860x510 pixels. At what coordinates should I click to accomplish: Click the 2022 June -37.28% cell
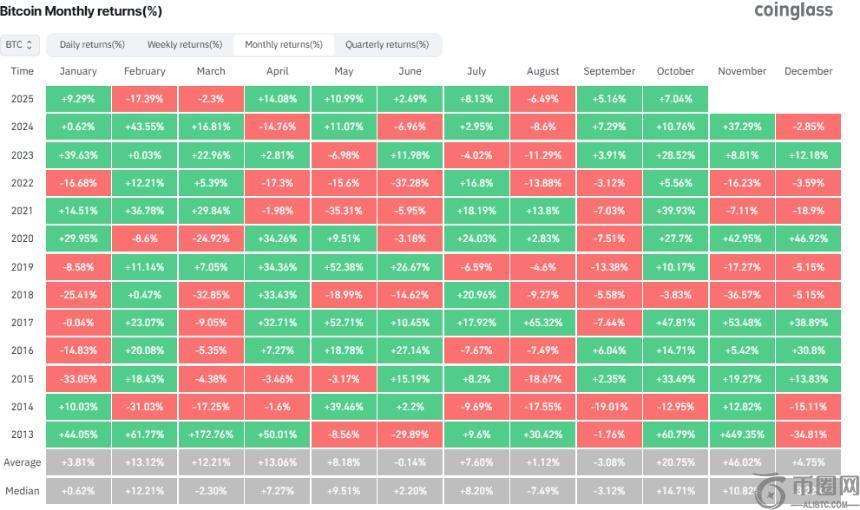[x=410, y=183]
